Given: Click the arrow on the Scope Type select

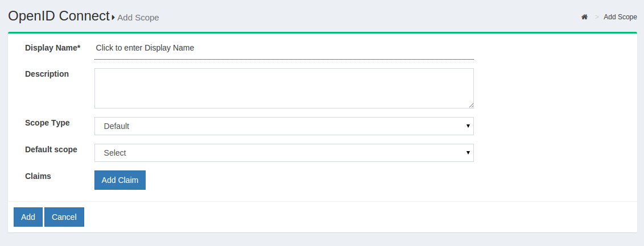Looking at the screenshot, I should click(x=468, y=126).
